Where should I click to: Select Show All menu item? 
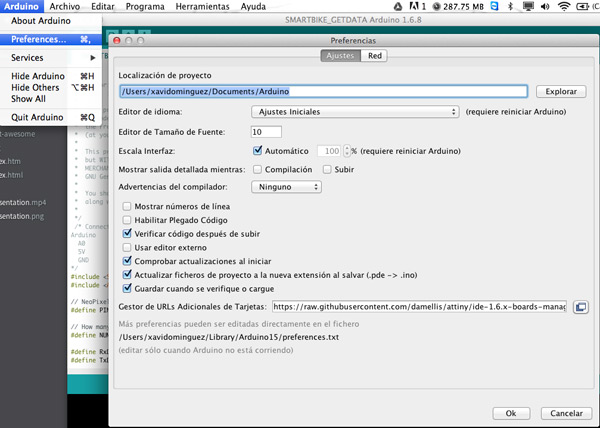pos(51,99)
